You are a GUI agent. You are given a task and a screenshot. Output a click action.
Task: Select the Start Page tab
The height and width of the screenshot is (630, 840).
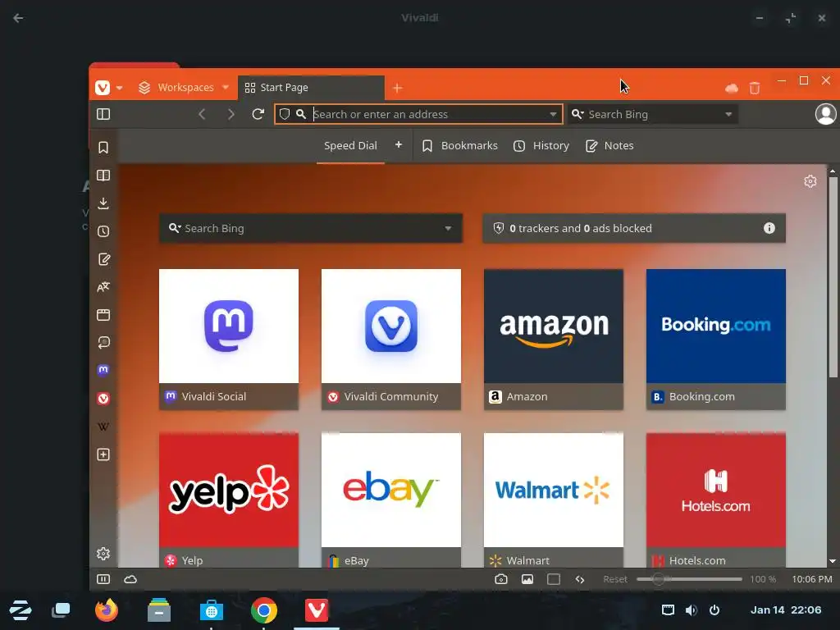(x=311, y=87)
